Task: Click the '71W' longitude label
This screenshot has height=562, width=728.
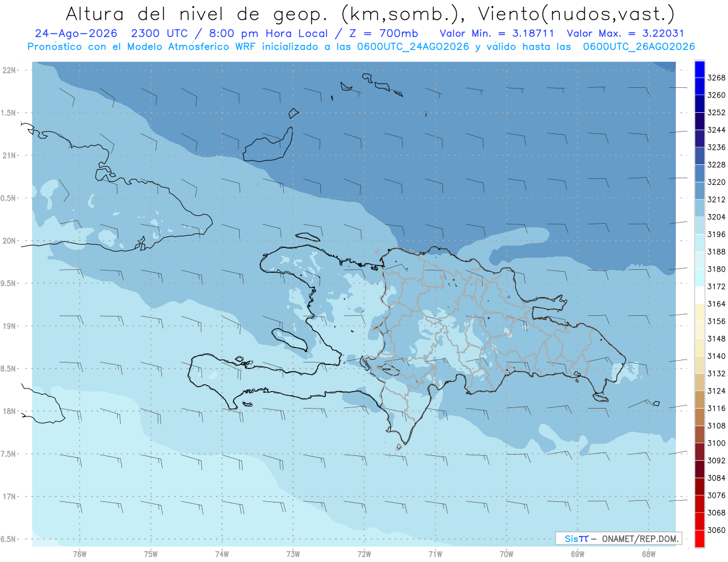Action: (435, 554)
